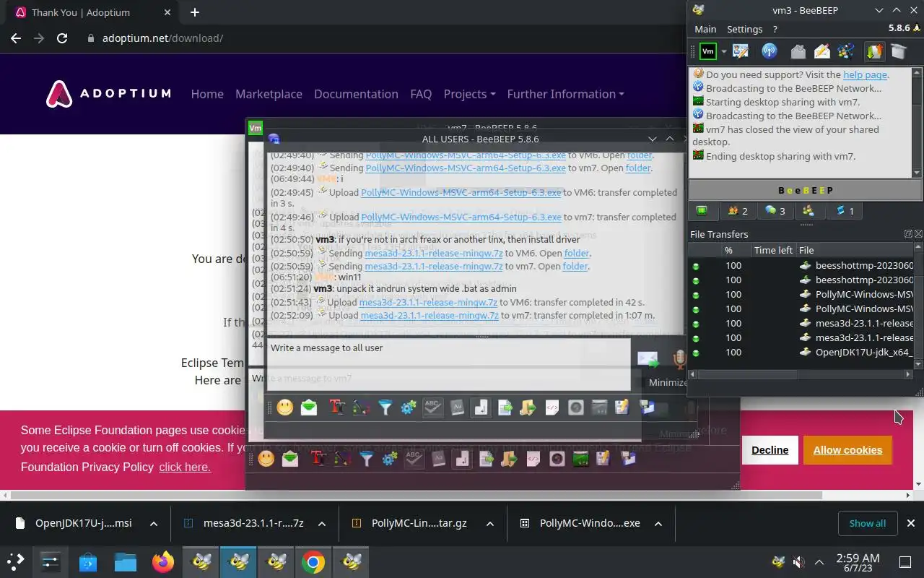Click the user group network icon
Viewport: 924px width, 578px height.
pyautogui.click(x=846, y=51)
